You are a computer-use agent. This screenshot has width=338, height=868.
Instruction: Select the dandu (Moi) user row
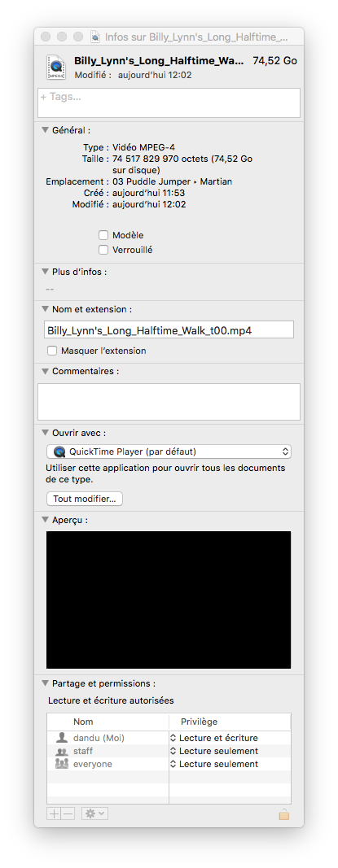click(169, 738)
